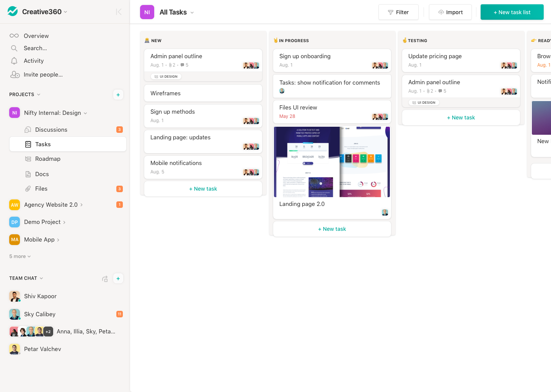
Task: Click the Nifty Internal NI project badge
Action: point(15,113)
